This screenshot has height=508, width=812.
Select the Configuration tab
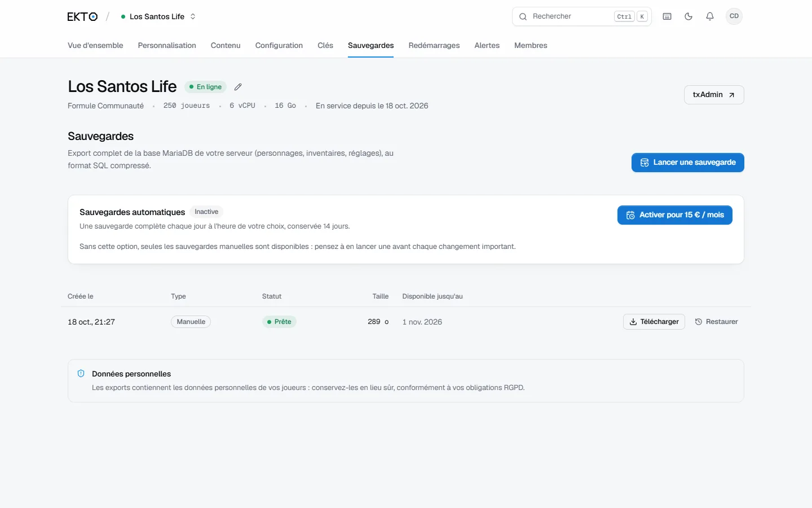tap(279, 46)
